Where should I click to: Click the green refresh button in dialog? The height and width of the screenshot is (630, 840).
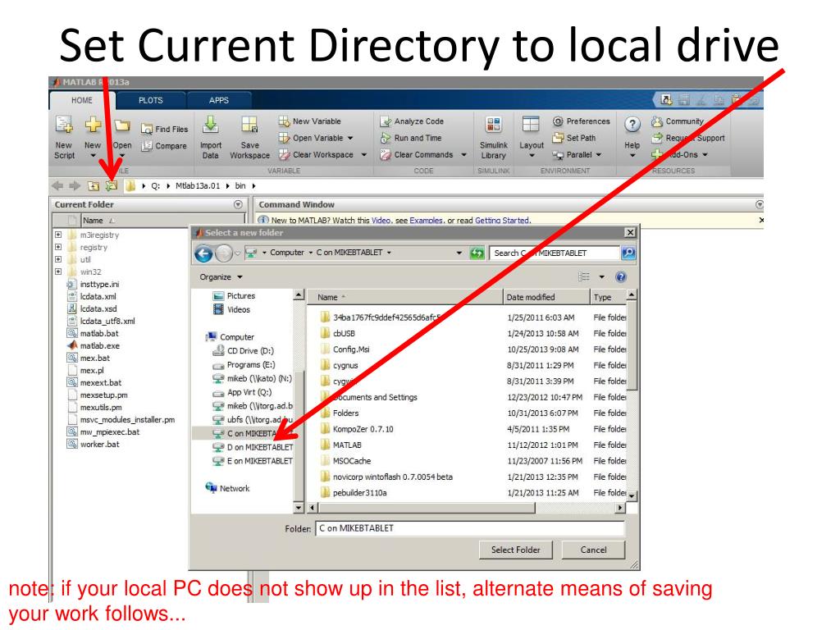point(477,253)
